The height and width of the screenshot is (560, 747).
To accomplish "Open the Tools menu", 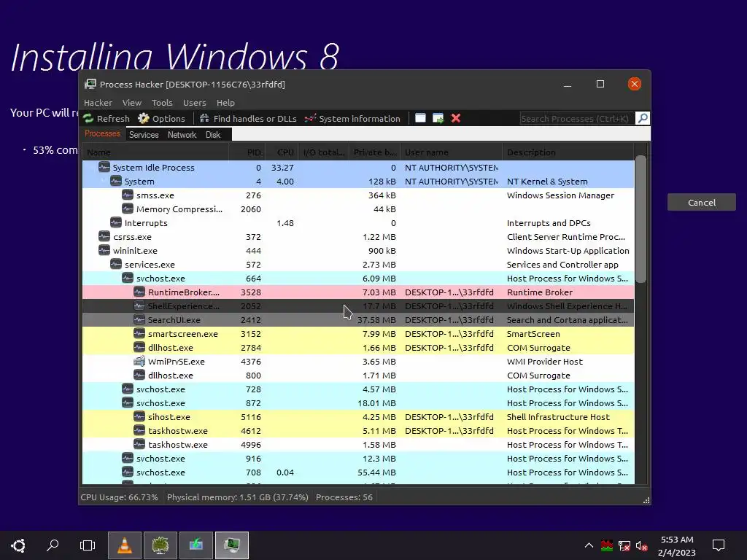I will 162,103.
